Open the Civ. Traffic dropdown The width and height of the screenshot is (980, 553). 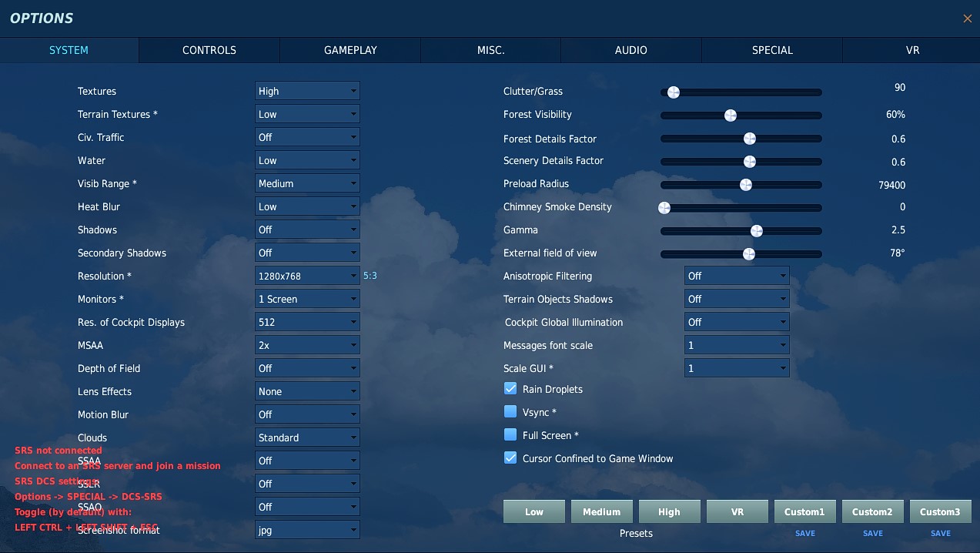307,137
